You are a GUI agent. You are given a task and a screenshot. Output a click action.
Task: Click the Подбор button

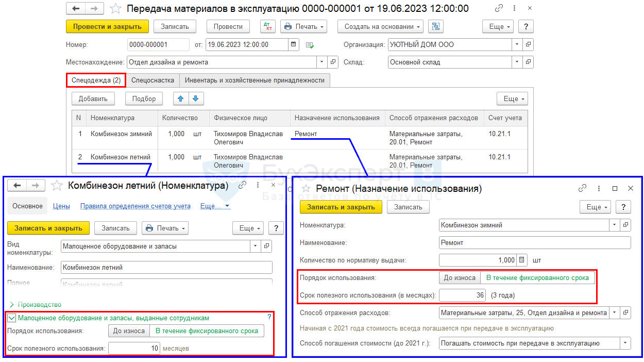pos(144,99)
